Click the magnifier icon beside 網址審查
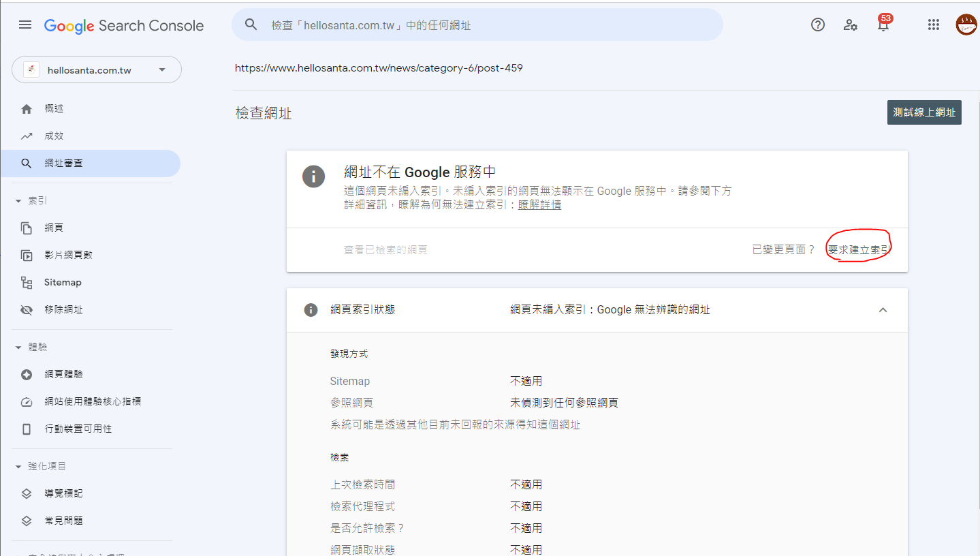Screen dimensions: 980x556 [x=27, y=164]
